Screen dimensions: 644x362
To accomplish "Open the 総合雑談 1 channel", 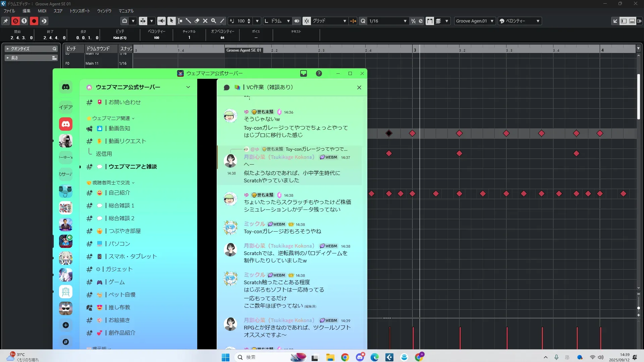I will [121, 205].
